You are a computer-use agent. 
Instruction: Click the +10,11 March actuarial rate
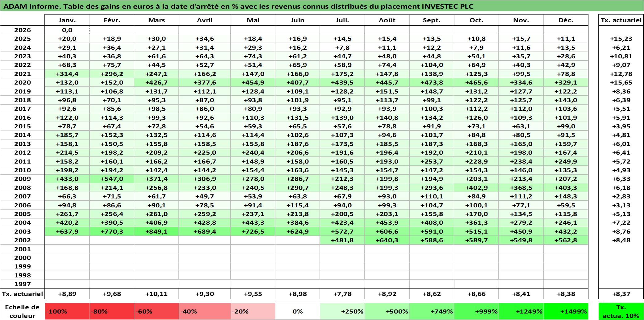point(157,294)
